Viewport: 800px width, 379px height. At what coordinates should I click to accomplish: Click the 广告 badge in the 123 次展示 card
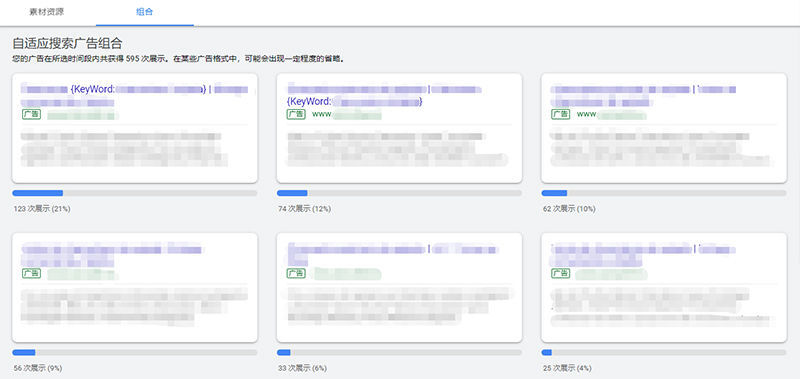coord(32,114)
